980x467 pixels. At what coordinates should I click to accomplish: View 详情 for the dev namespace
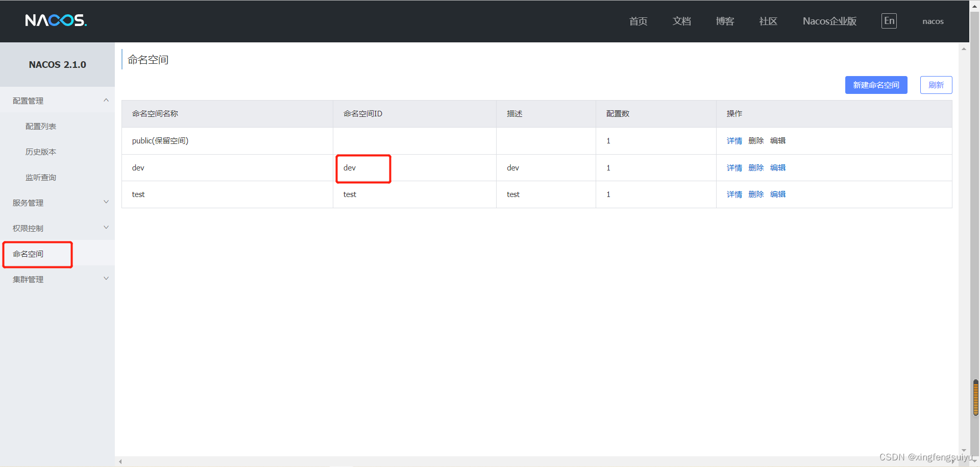click(734, 168)
